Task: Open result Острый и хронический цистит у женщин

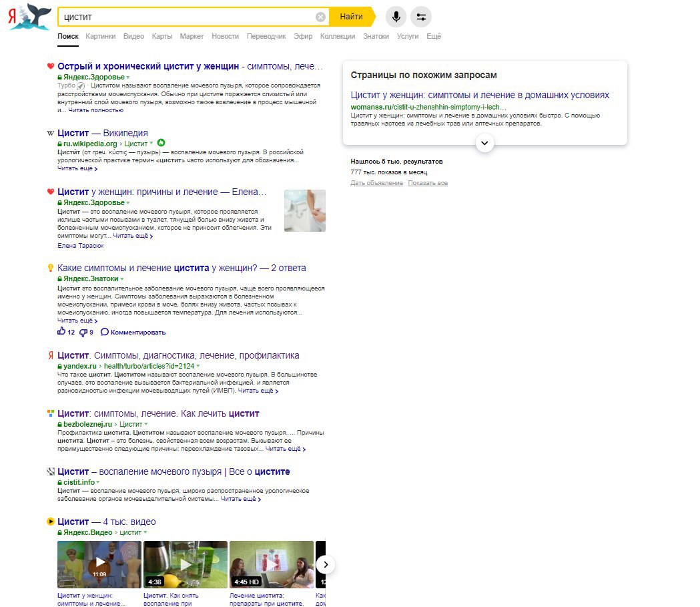Action: tap(190, 66)
